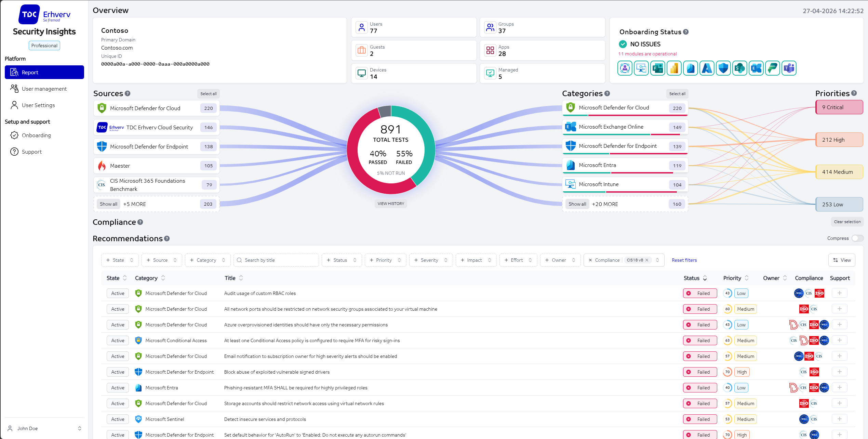Open help icon next to Priorities heading
868x439 pixels.
click(854, 93)
